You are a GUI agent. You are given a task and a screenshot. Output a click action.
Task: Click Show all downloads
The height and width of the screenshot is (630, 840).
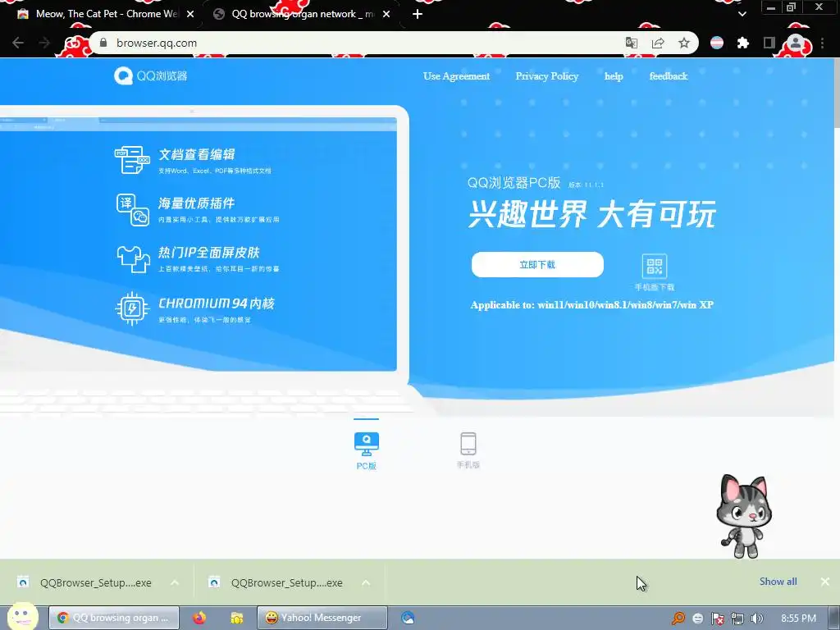tap(778, 582)
